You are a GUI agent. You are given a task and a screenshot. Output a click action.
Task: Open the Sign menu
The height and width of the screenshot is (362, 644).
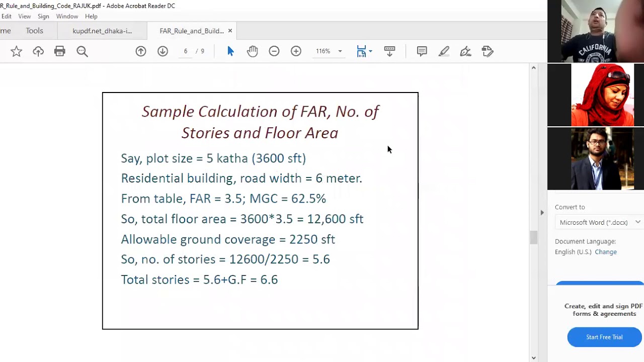[43, 17]
